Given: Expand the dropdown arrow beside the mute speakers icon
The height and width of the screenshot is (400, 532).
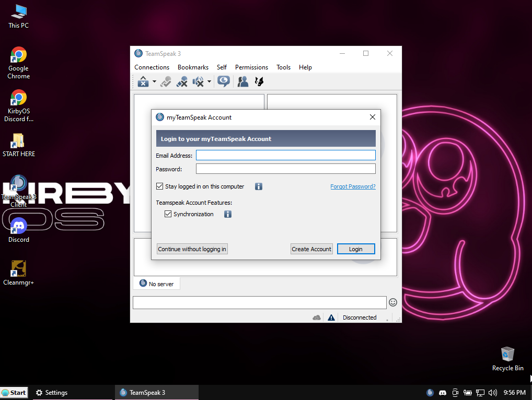Looking at the screenshot, I should [210, 81].
